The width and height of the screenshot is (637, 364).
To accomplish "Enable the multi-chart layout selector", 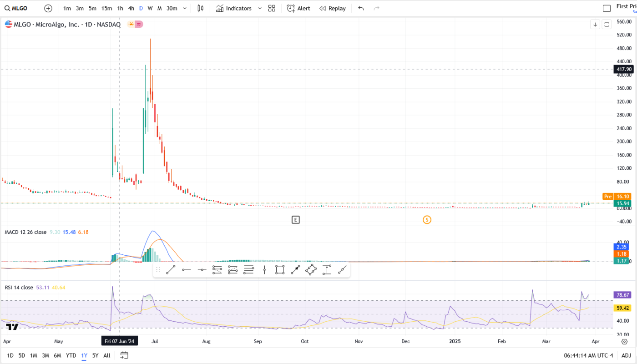I will [271, 8].
